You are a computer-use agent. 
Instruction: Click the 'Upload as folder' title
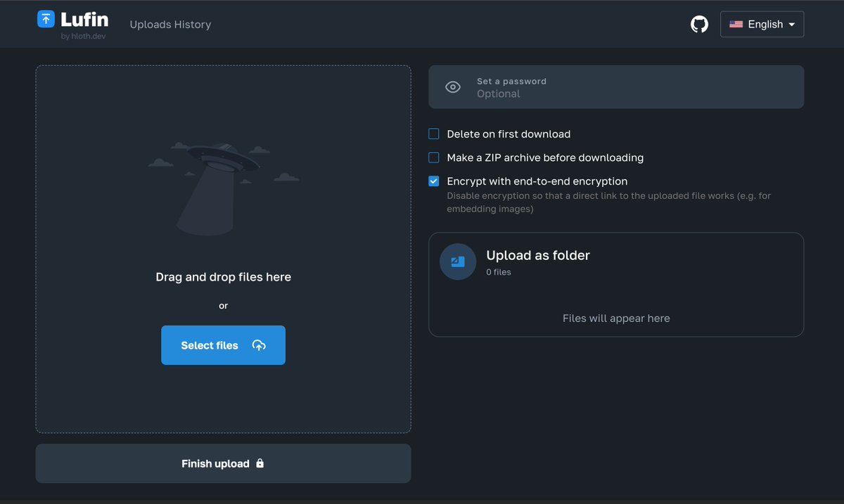tap(538, 255)
